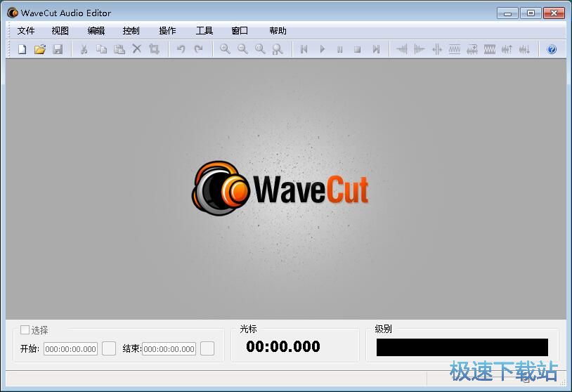Create a new file via toolbar
572x392 pixels.
(22, 49)
